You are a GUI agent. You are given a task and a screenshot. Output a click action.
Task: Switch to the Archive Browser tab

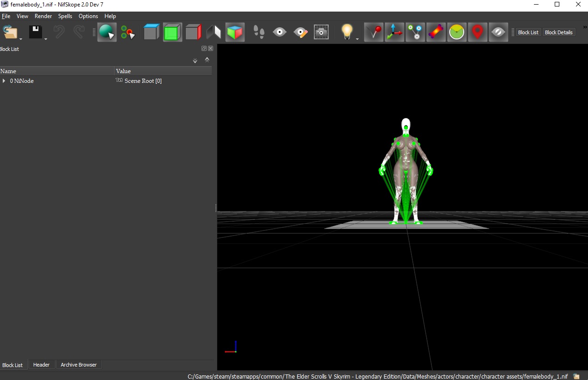point(79,365)
